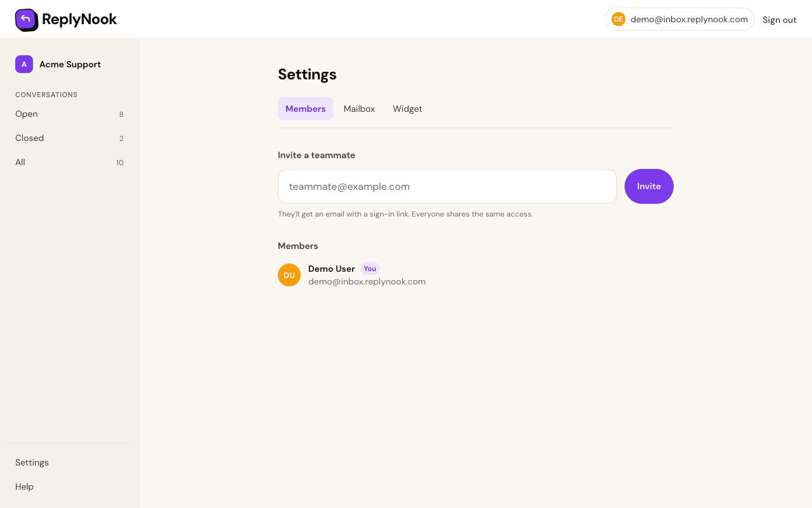812x508 pixels.
Task: Click Sign out
Action: pyautogui.click(x=779, y=20)
